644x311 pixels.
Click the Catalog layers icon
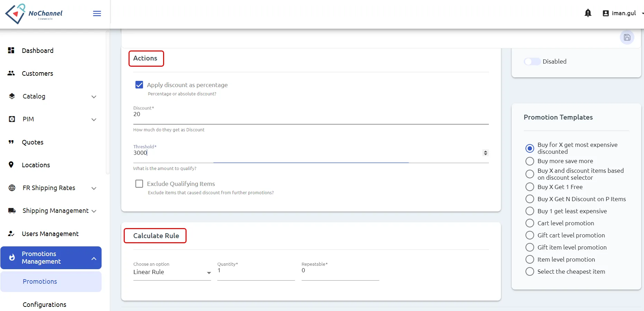[12, 96]
